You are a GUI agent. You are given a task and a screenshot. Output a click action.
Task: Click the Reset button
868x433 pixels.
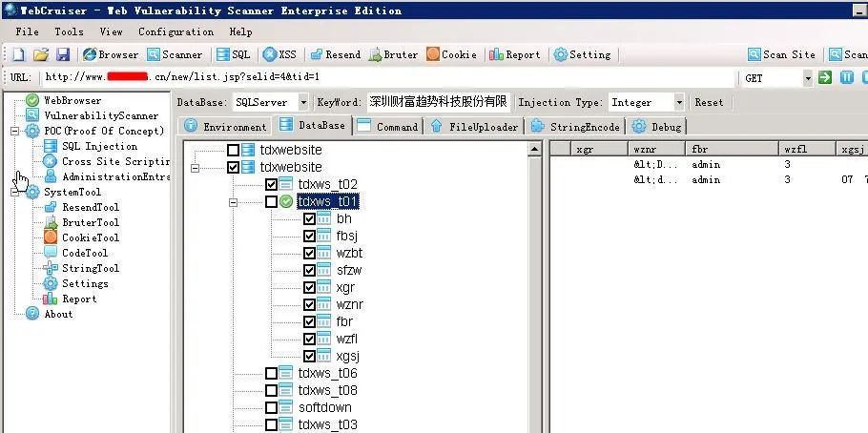[709, 102]
